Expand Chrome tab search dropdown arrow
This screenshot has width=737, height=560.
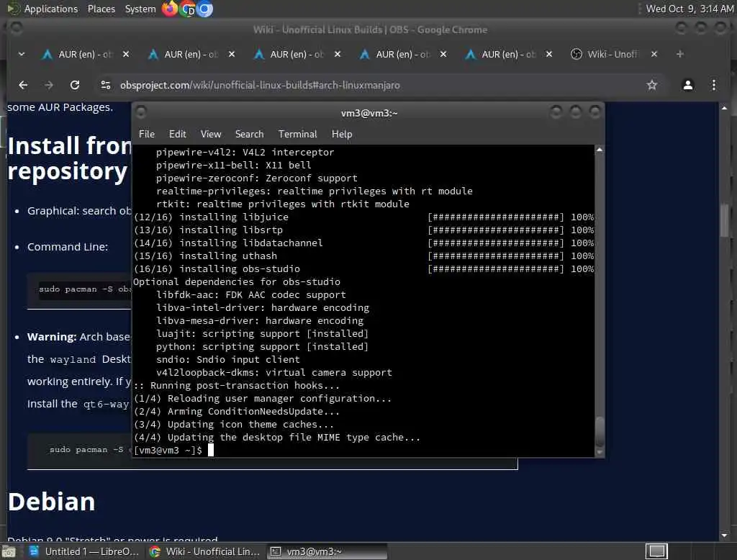22,54
